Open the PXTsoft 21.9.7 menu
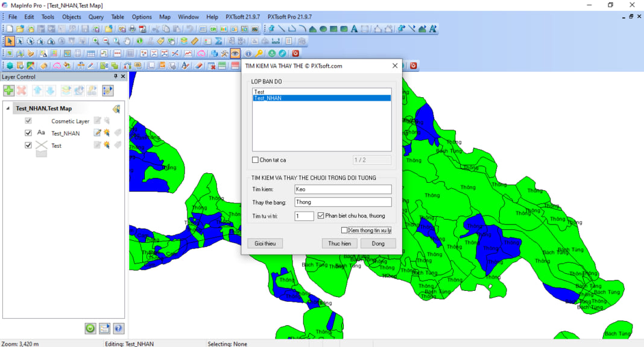 tap(243, 17)
